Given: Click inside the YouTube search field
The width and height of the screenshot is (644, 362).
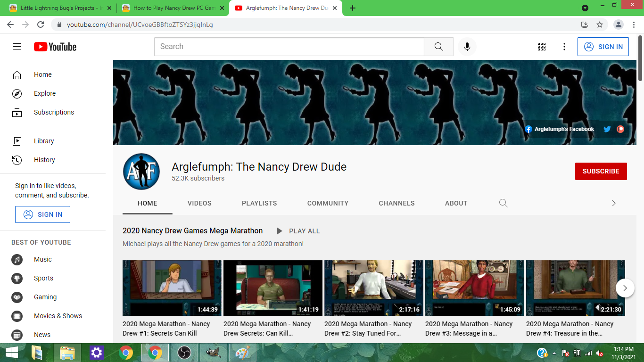Looking at the screenshot, I should pos(289,47).
